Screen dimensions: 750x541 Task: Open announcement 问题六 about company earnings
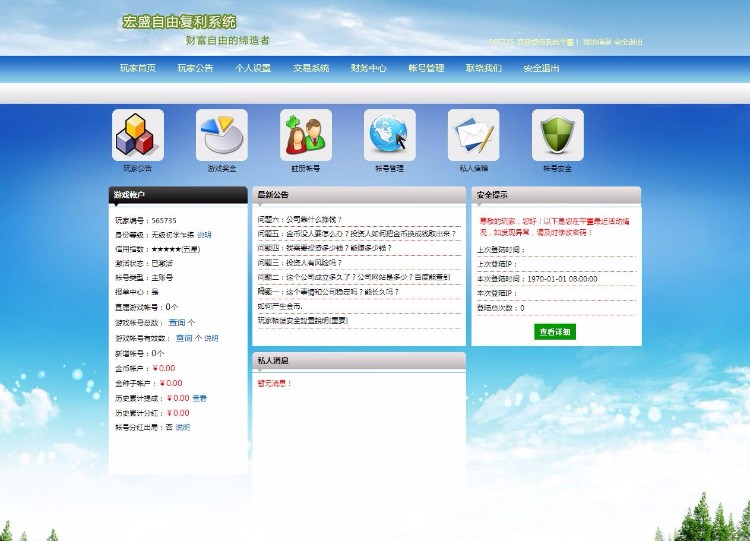[299, 220]
